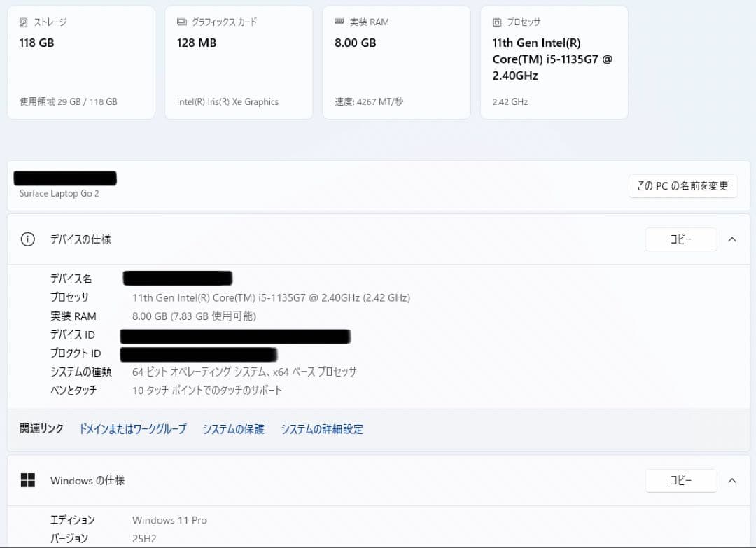The image size is (756, 548).
Task: Click 64 ビット オペレーティング システム value
Action: coord(244,372)
